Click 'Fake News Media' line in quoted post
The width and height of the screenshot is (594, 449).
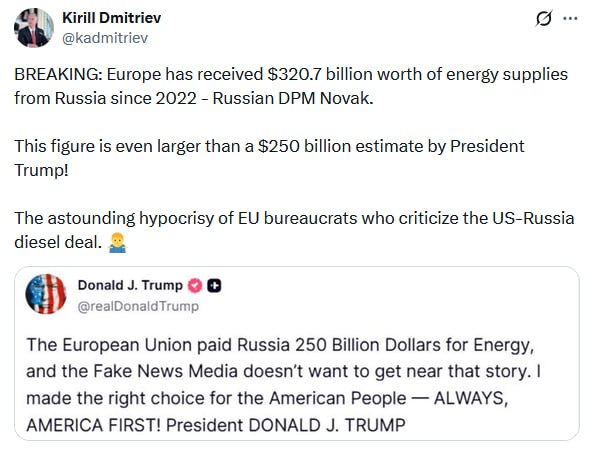(283, 371)
